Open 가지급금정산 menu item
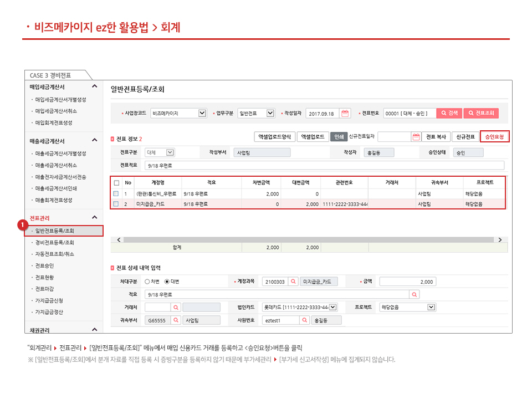Viewport: 532px width, 399px height. (x=49, y=312)
